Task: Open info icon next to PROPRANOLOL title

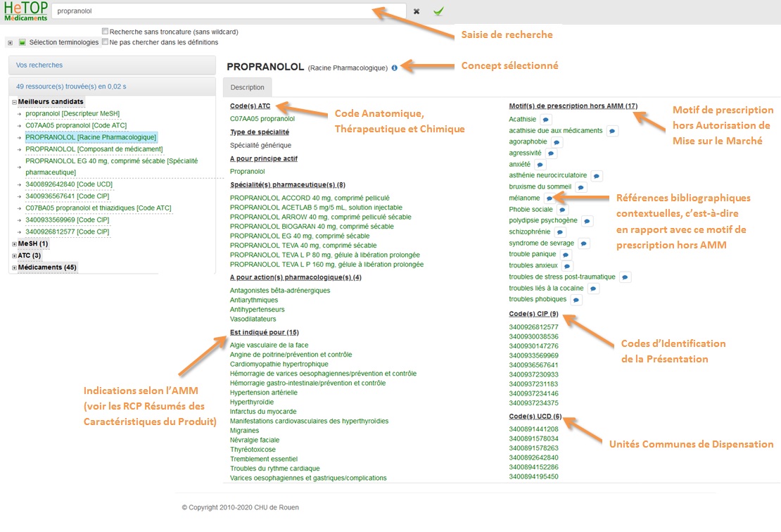Action: (395, 68)
